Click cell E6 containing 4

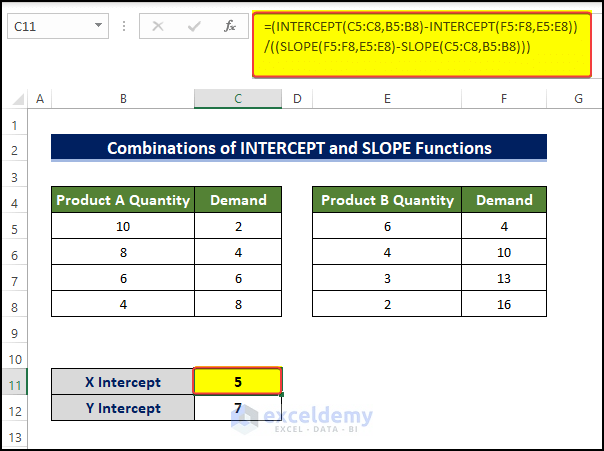[x=387, y=252]
